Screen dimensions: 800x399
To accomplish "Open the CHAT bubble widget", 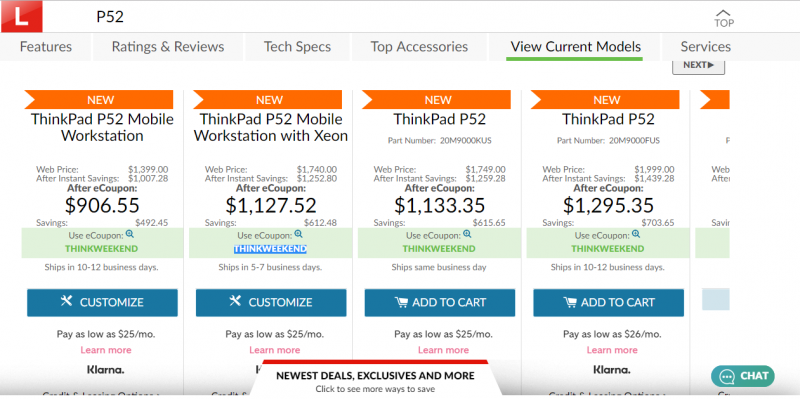I will click(x=743, y=376).
